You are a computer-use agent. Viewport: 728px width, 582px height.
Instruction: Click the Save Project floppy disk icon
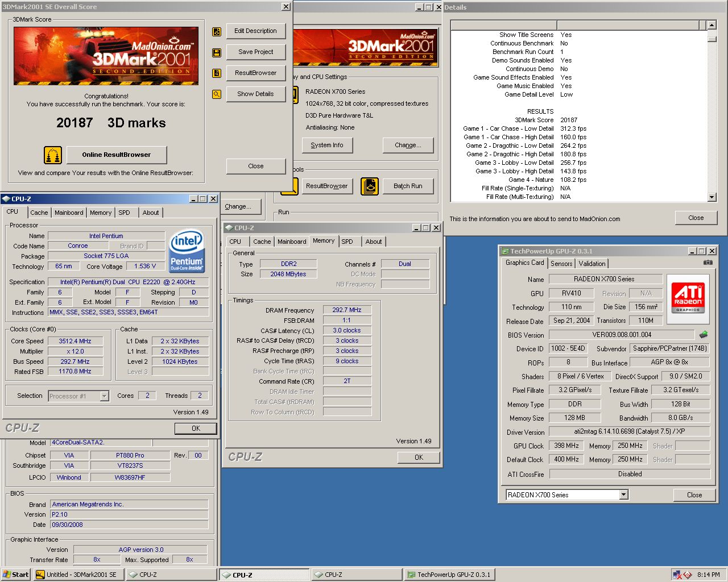pyautogui.click(x=217, y=53)
